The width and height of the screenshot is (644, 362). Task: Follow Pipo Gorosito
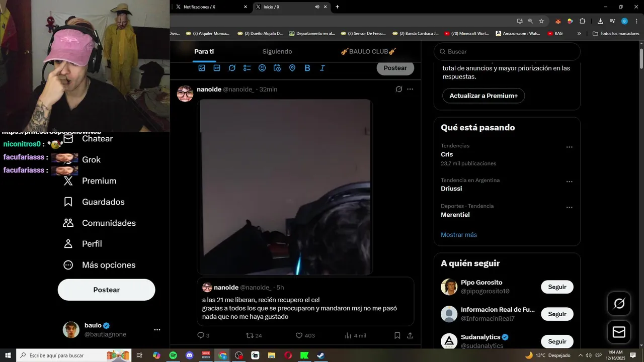tap(557, 287)
